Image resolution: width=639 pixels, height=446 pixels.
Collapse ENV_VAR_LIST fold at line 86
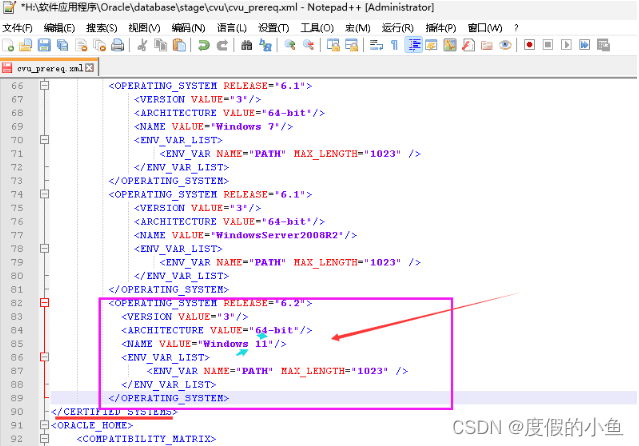[44, 357]
